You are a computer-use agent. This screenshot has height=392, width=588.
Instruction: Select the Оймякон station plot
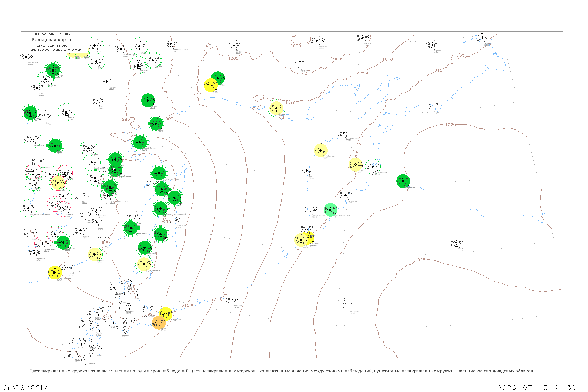tap(234, 45)
